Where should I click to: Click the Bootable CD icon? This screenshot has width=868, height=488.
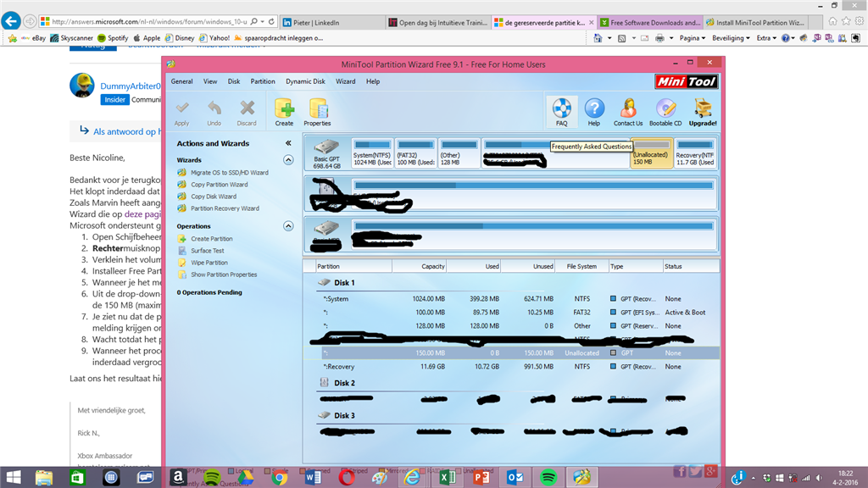click(665, 112)
